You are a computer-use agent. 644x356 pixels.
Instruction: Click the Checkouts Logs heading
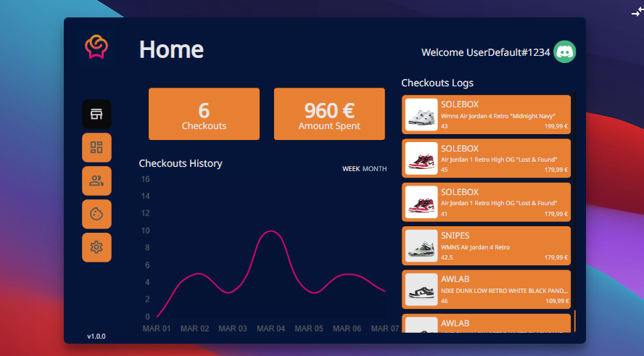coord(437,83)
